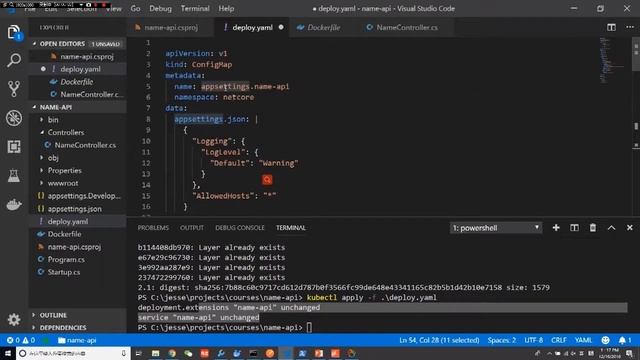
Task: Switch to the DEBUG CONSOLE tab
Action: pyautogui.click(x=240, y=228)
